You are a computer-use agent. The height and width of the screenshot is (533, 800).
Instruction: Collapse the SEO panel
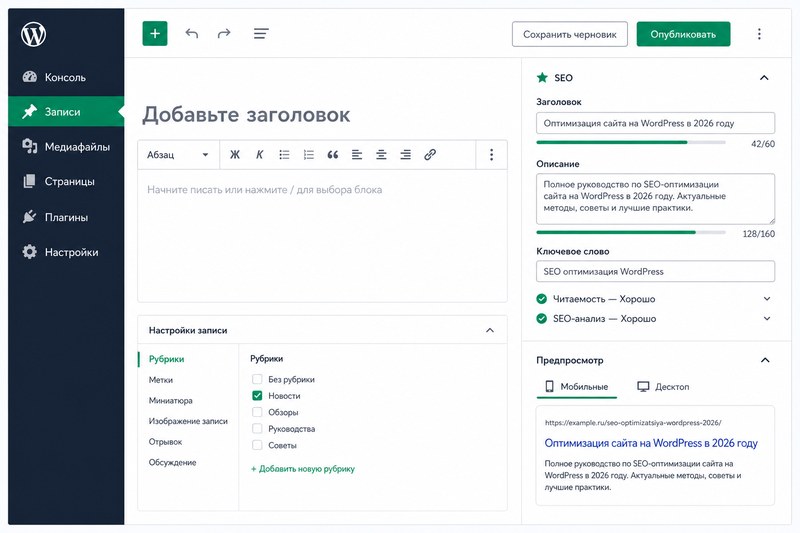click(x=764, y=78)
